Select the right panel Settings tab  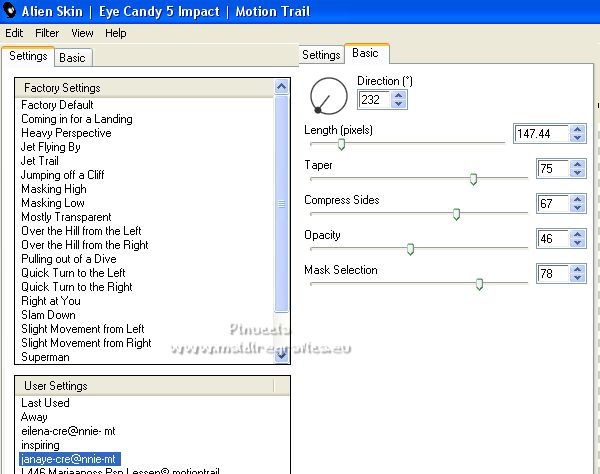coord(321,55)
